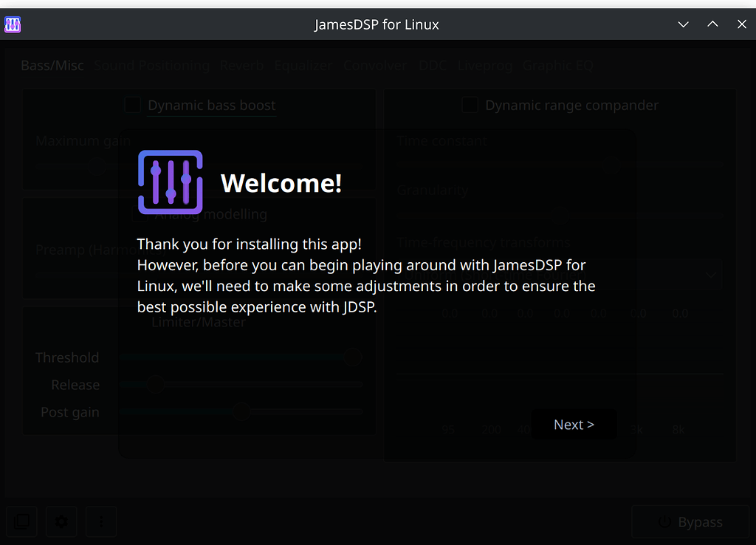
Task: Enable the Dynamic bass boost checkbox
Action: pyautogui.click(x=133, y=106)
